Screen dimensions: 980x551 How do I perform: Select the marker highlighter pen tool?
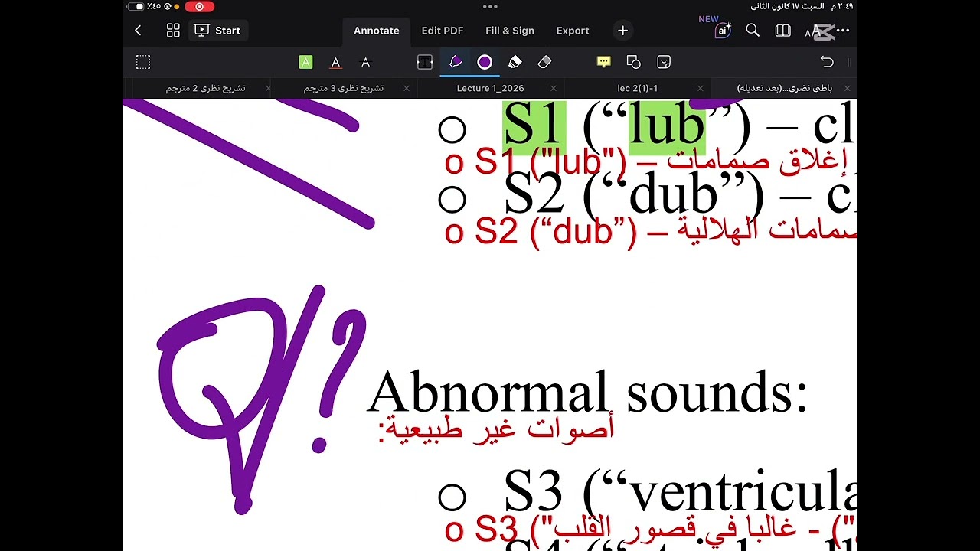click(514, 62)
